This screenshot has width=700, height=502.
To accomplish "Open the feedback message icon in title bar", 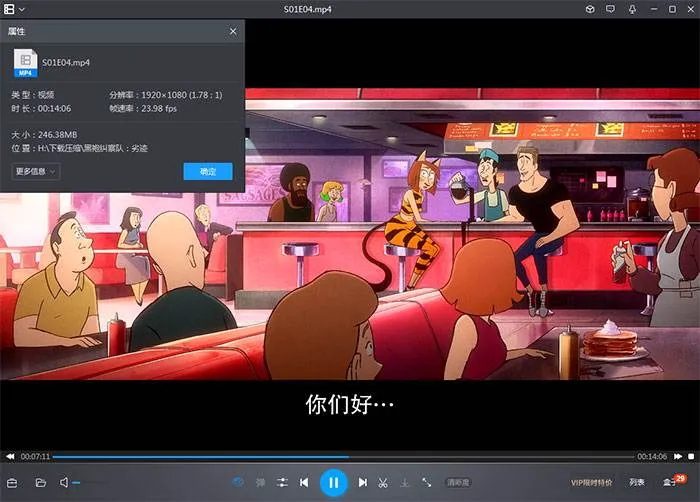I will [610, 9].
